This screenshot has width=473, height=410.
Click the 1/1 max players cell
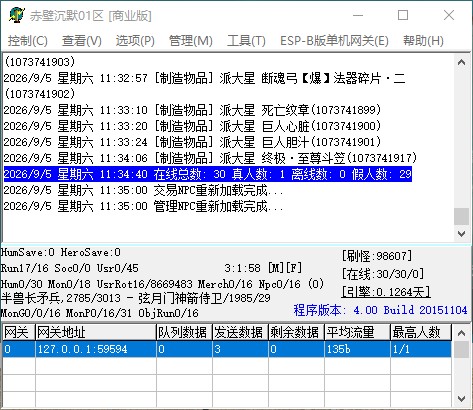click(421, 349)
